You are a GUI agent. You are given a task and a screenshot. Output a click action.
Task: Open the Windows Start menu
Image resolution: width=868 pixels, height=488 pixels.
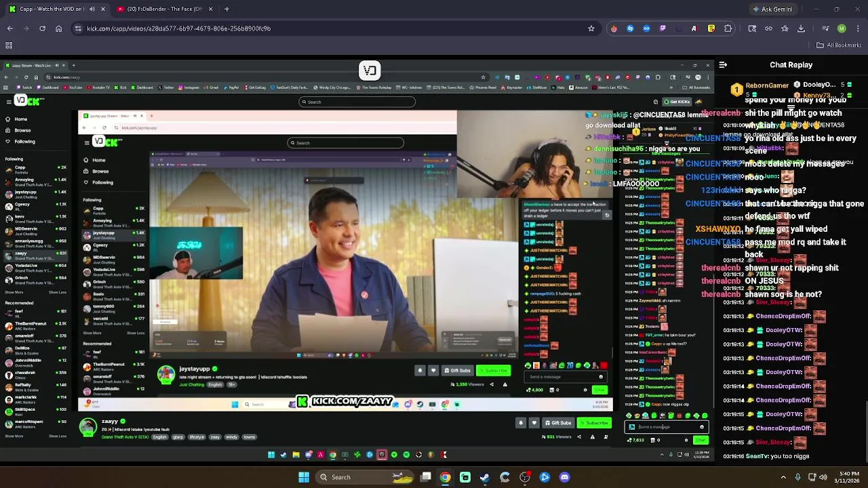pos(304,477)
